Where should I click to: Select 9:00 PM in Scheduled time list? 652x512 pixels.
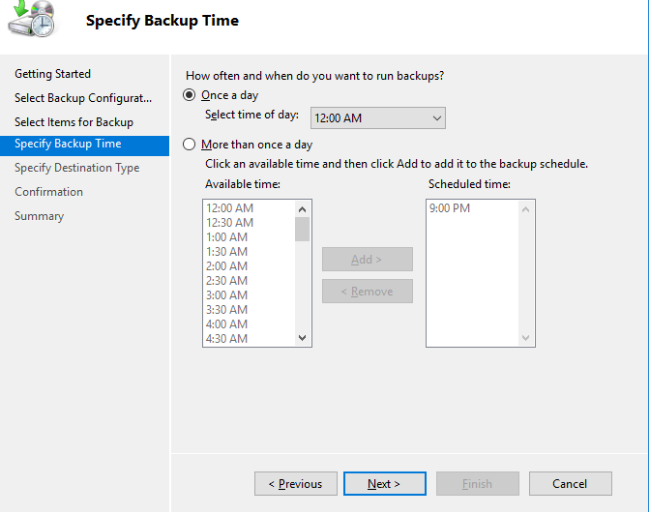[x=449, y=208]
